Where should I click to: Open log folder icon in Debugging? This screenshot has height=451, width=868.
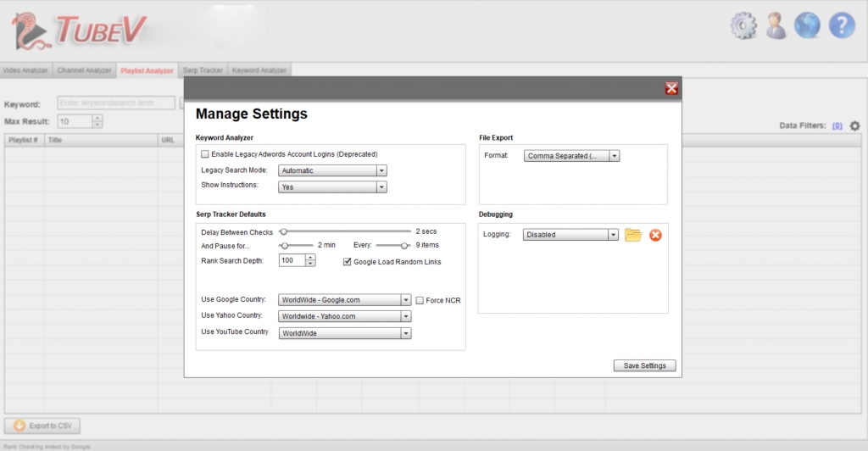[x=632, y=235]
